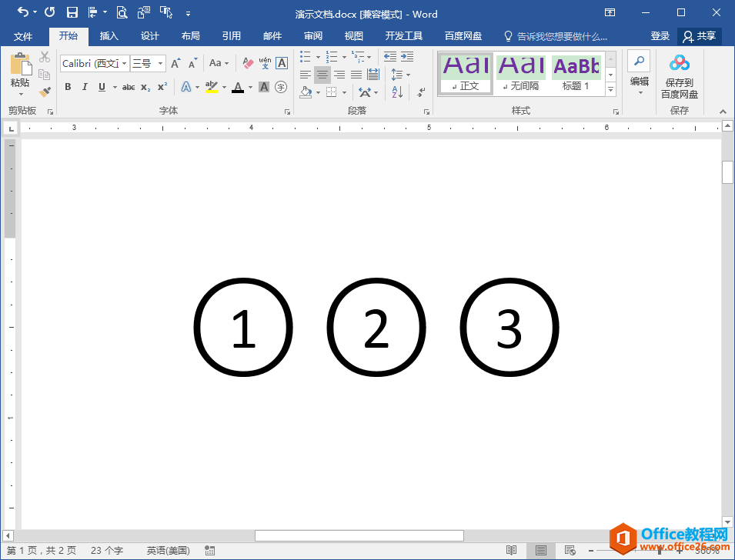Click the yellow text highlight color button

pyautogui.click(x=212, y=87)
